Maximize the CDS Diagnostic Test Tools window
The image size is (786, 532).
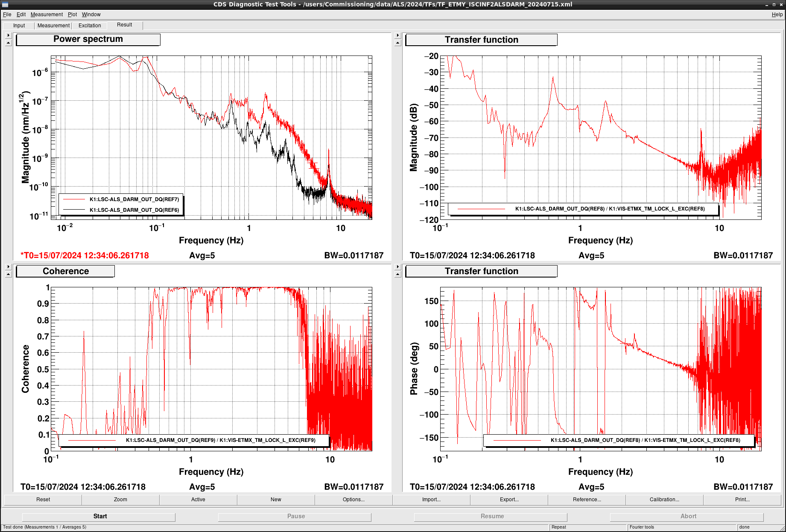point(774,4)
